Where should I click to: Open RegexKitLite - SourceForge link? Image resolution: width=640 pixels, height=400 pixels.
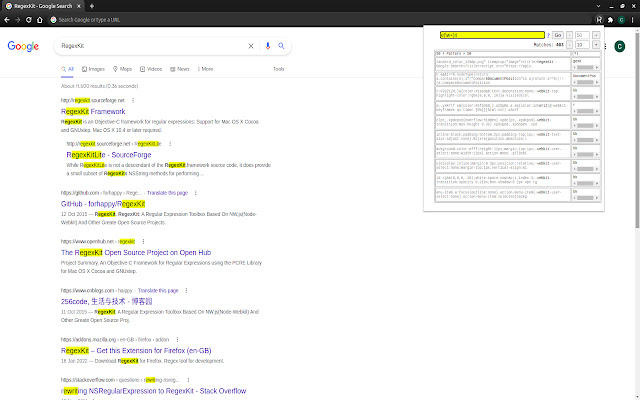(x=109, y=155)
